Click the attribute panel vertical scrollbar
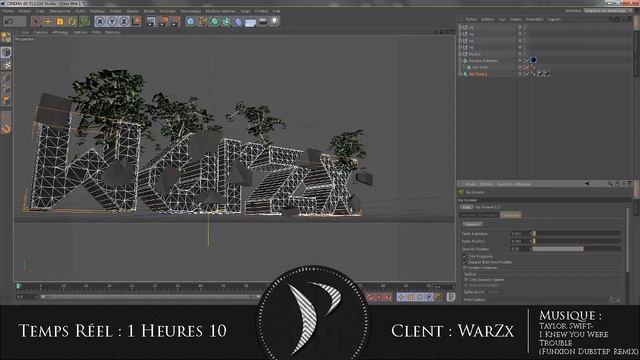This screenshot has height=360, width=640. pyautogui.click(x=628, y=239)
